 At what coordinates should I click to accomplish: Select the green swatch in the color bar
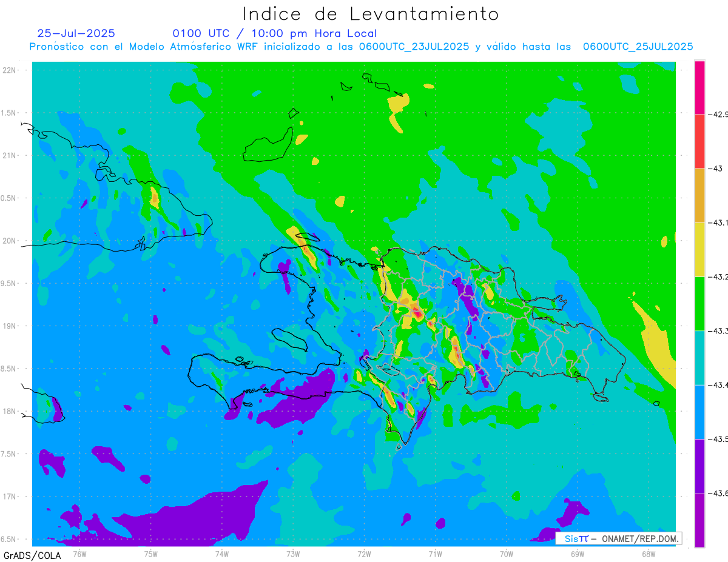(699, 303)
